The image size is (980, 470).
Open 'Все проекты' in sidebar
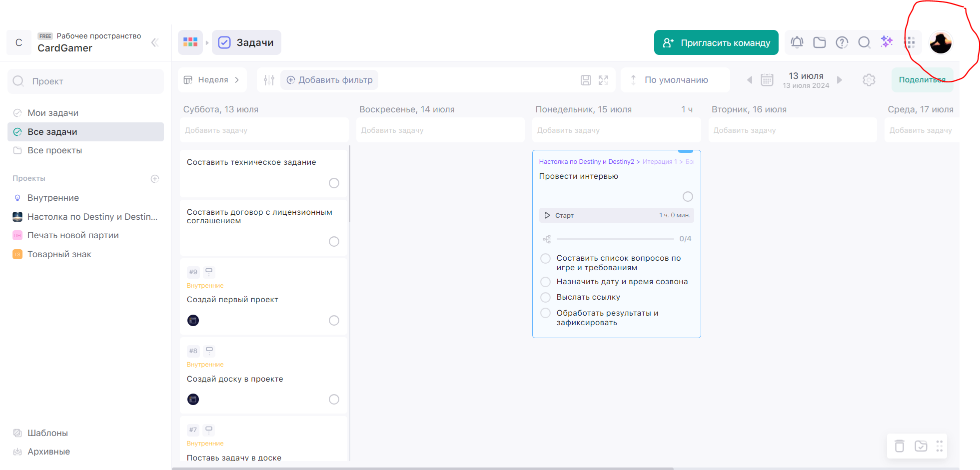click(x=85, y=150)
